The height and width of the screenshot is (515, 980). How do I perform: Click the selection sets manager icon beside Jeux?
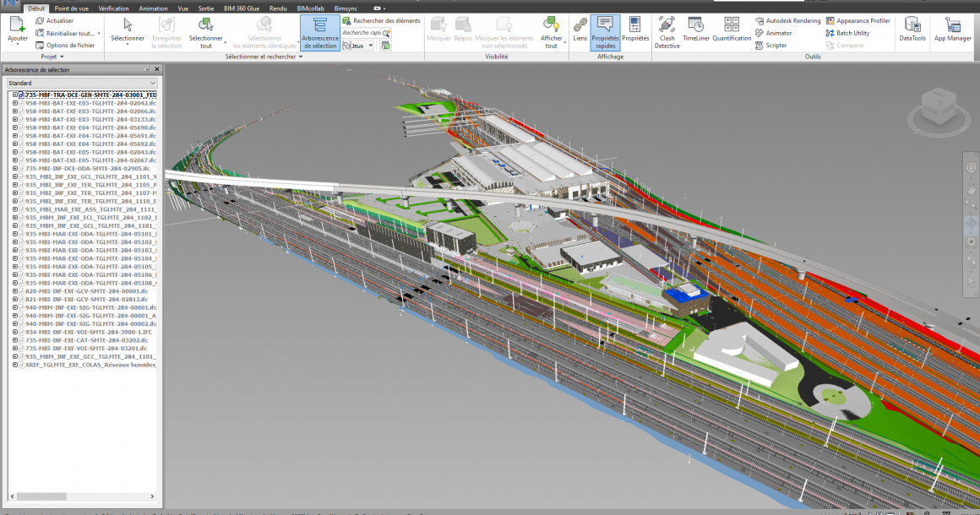(385, 46)
